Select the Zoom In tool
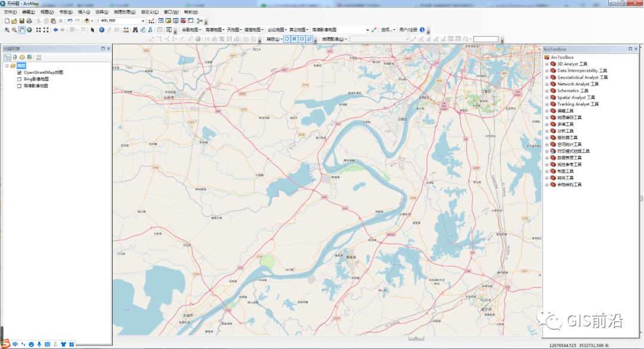The width and height of the screenshot is (644, 349). (x=7, y=30)
